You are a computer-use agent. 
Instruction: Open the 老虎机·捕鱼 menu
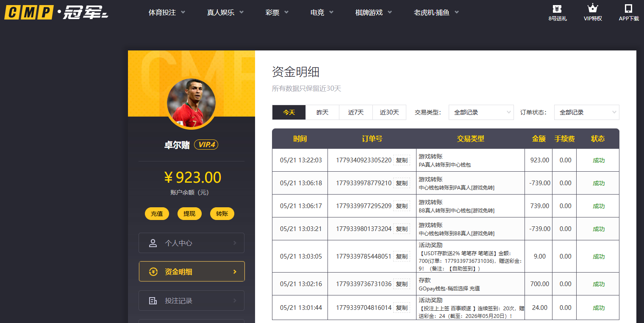[x=432, y=13]
